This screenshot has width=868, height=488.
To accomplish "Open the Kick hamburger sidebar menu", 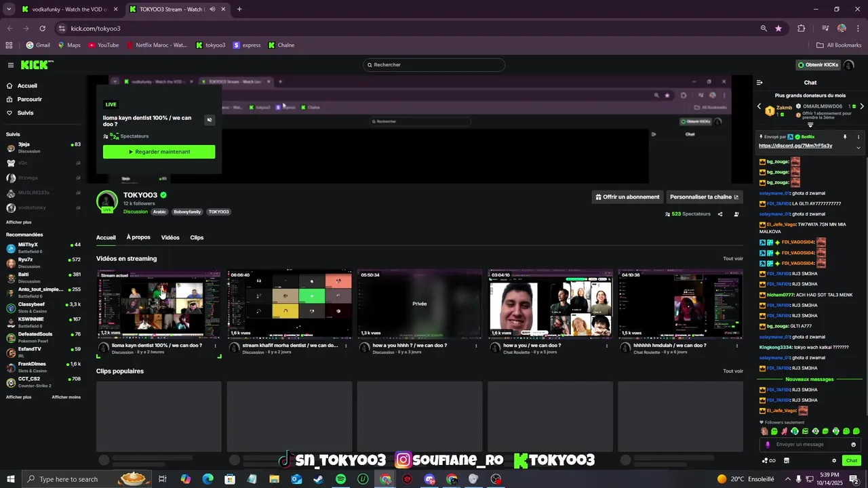I will click(x=10, y=65).
